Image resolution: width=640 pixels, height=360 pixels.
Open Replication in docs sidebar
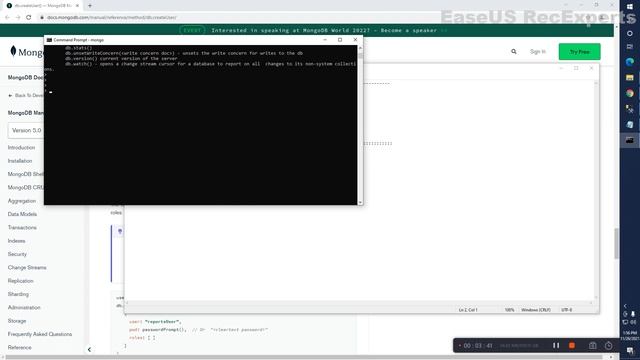point(20,281)
